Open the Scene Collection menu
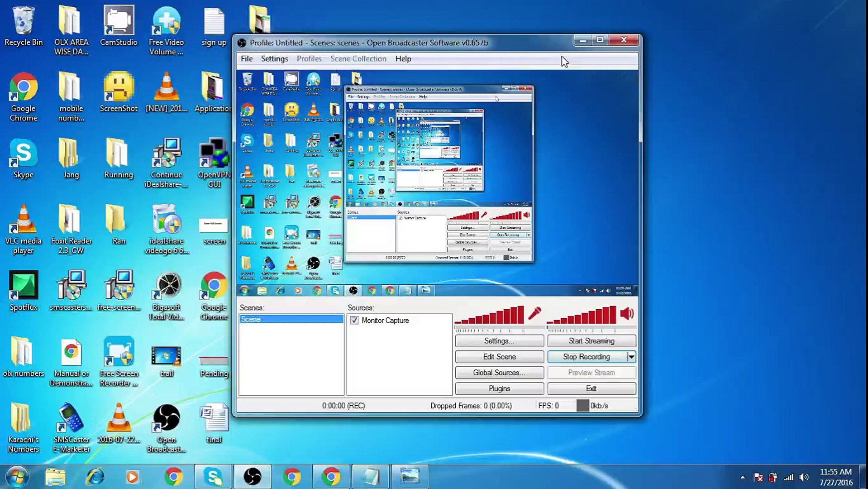The image size is (868, 489). tap(358, 59)
